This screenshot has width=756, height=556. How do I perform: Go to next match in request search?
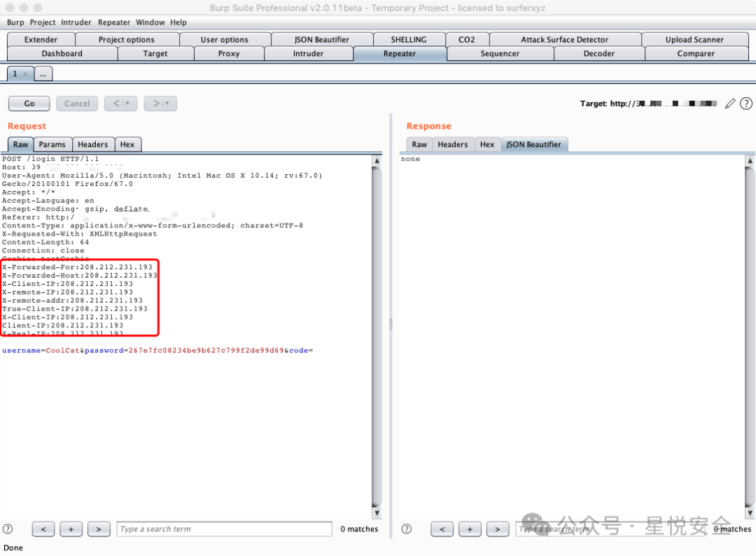coord(99,529)
